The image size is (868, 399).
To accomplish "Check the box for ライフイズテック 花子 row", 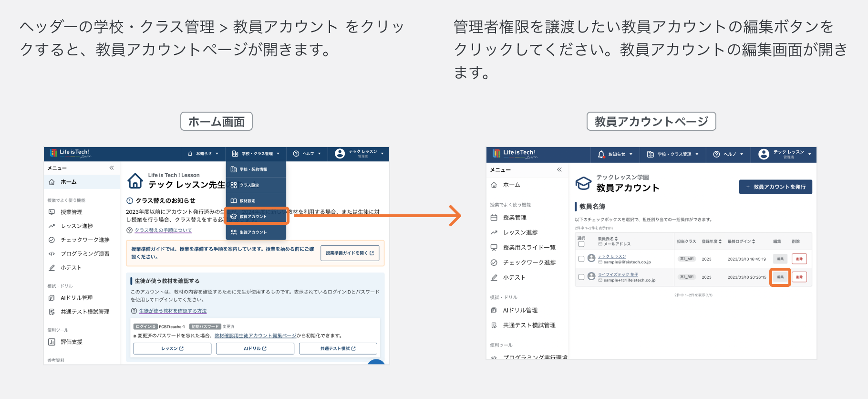I will pyautogui.click(x=581, y=277).
